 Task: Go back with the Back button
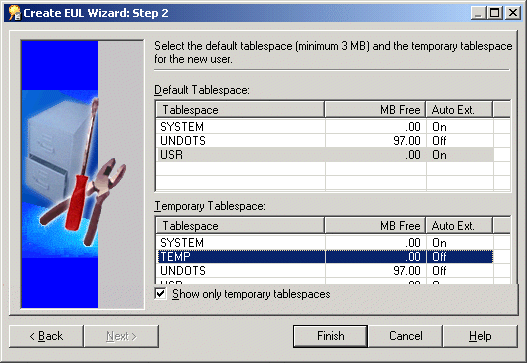(x=46, y=336)
